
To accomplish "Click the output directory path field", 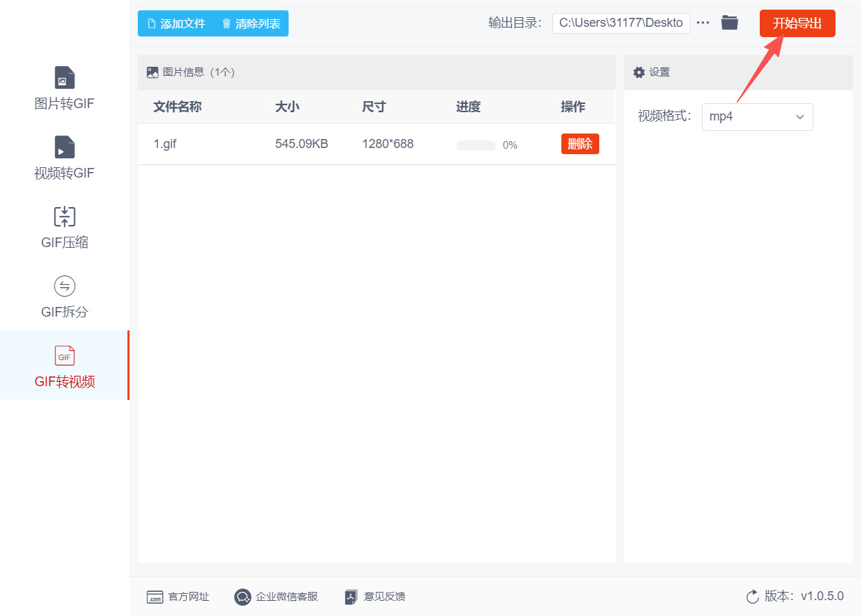I will point(620,22).
